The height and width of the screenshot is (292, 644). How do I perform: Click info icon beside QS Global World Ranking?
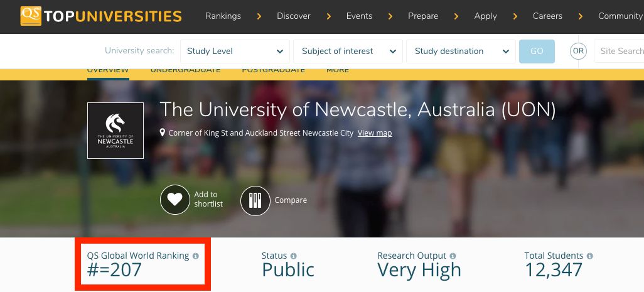[196, 256]
